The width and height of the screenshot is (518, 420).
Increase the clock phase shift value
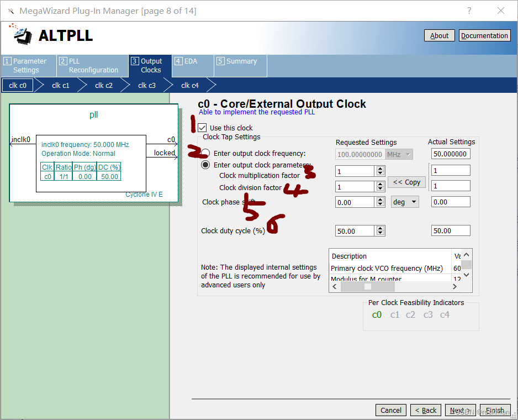click(x=380, y=200)
